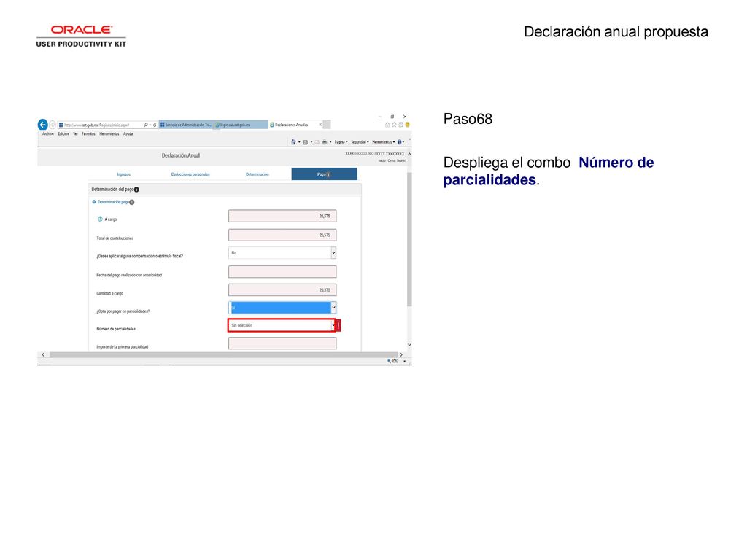Viewport: 747px width, 560px height.
Task: Click the Cerrar Sesión link
Action: (397, 160)
